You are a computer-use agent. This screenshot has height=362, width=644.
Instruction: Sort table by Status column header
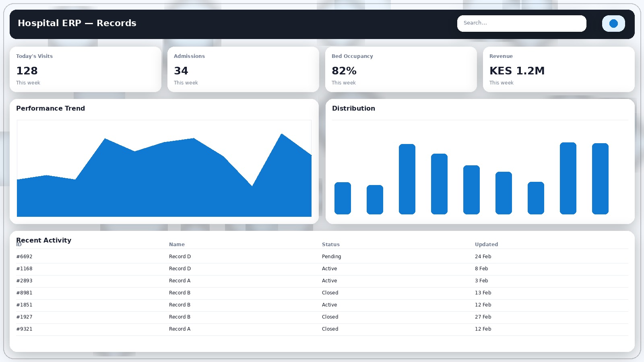[330, 244]
